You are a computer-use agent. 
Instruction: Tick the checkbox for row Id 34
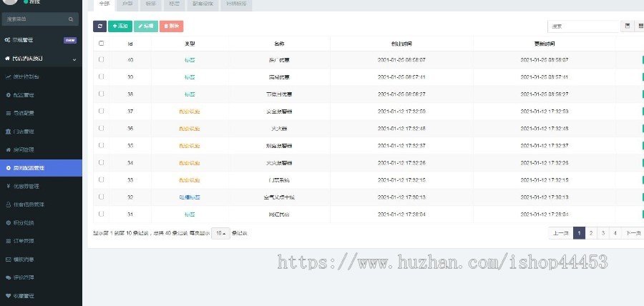pos(102,162)
